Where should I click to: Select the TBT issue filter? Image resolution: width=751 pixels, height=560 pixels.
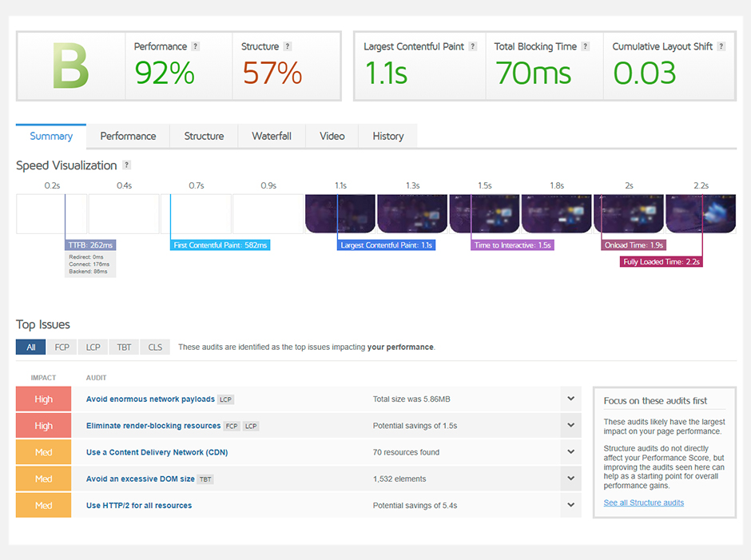[x=124, y=348]
